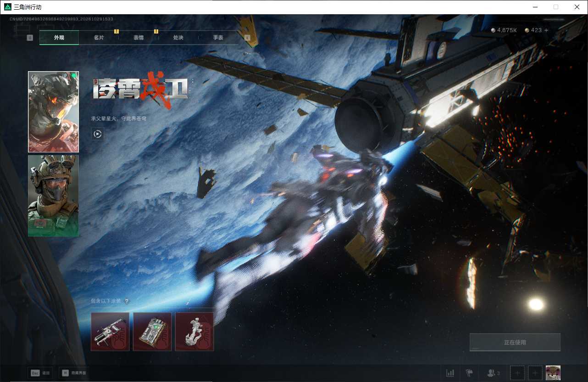Switch to the 外观 tab

point(59,38)
